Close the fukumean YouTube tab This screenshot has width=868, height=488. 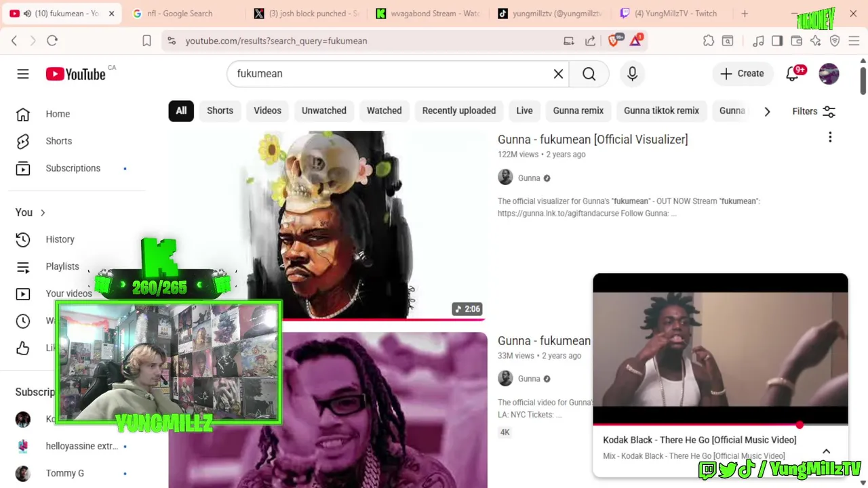(111, 14)
